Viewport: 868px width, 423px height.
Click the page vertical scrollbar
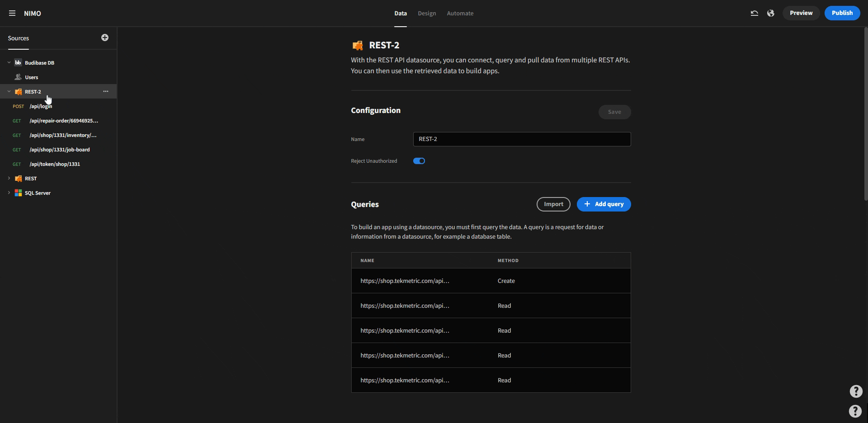coord(866,114)
